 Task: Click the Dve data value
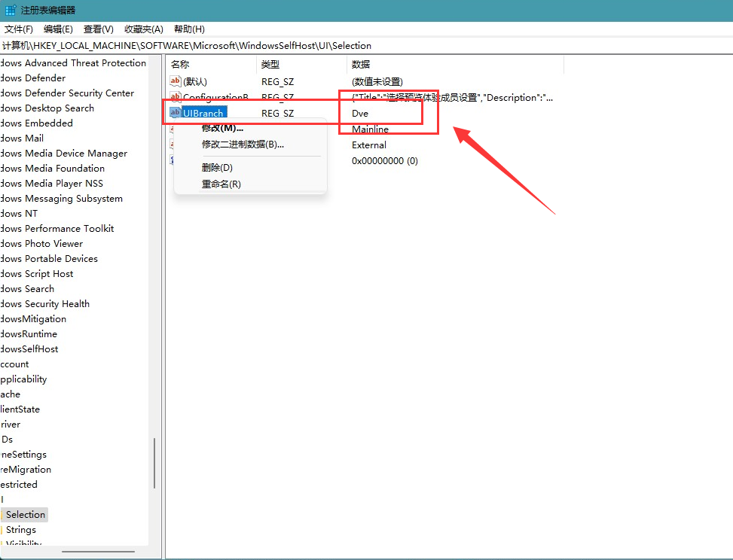pos(360,114)
